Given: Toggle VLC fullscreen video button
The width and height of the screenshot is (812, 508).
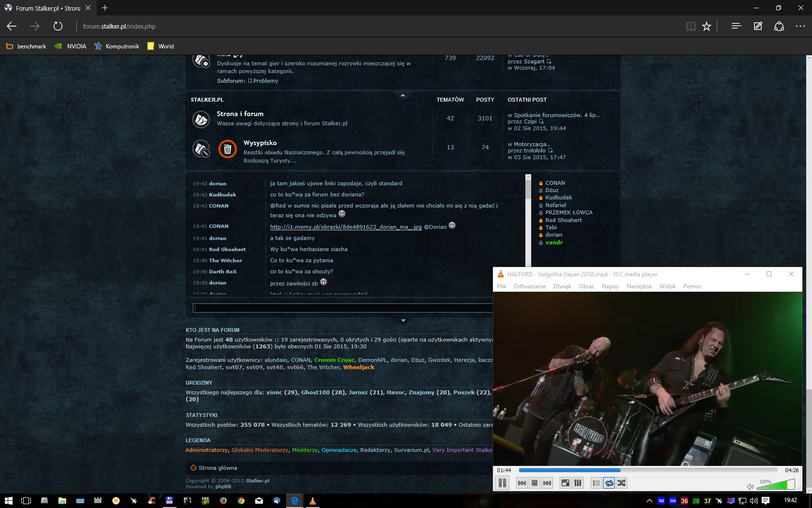Looking at the screenshot, I should point(565,483).
